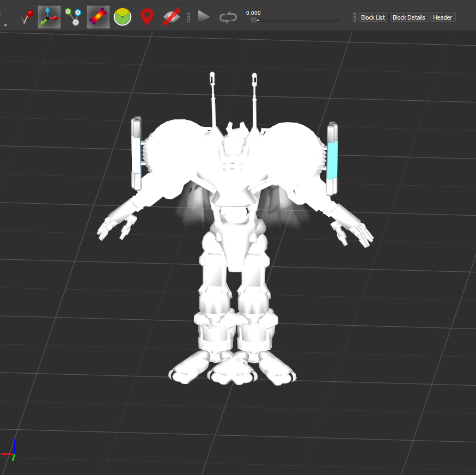Click the toolbar grip handle before Play
The image size is (476, 475).
(x=189, y=17)
